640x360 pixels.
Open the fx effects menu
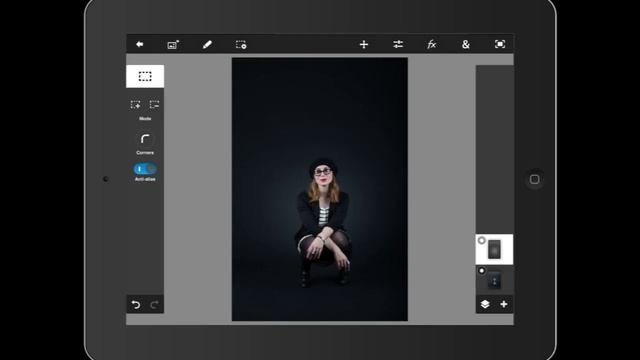click(x=431, y=44)
